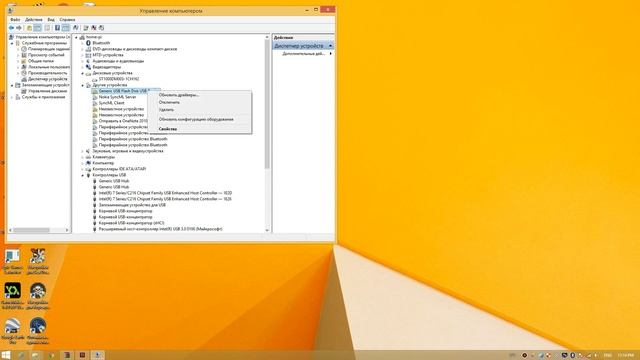Image resolution: width=640 pixels, height=360 pixels.
Task: Choose Отключить in context menu
Action: (169, 102)
